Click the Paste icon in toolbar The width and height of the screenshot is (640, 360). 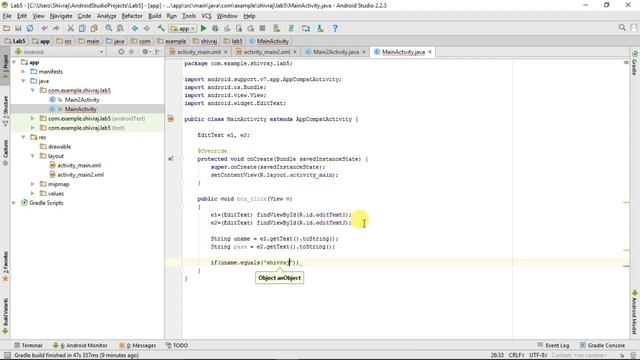(x=94, y=28)
